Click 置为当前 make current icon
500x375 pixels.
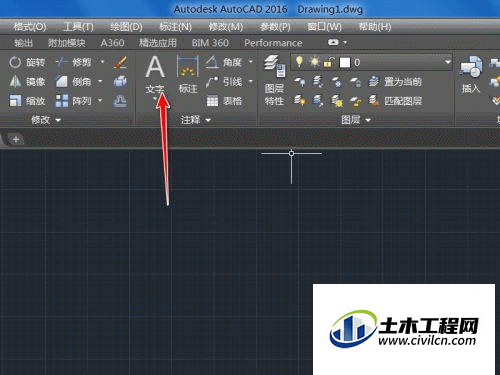point(374,82)
